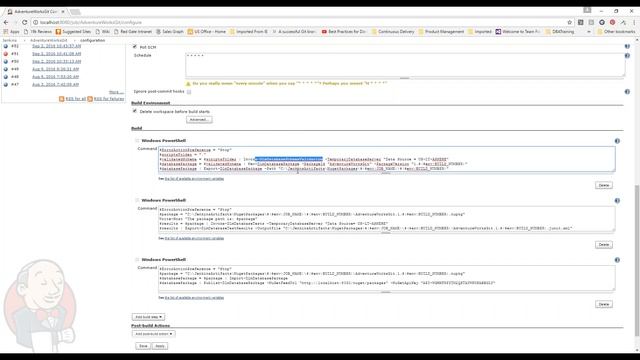Screen dimensions: 640x360
Task: Open the Continuous Delivery bookmarks folder
Action: (393, 31)
